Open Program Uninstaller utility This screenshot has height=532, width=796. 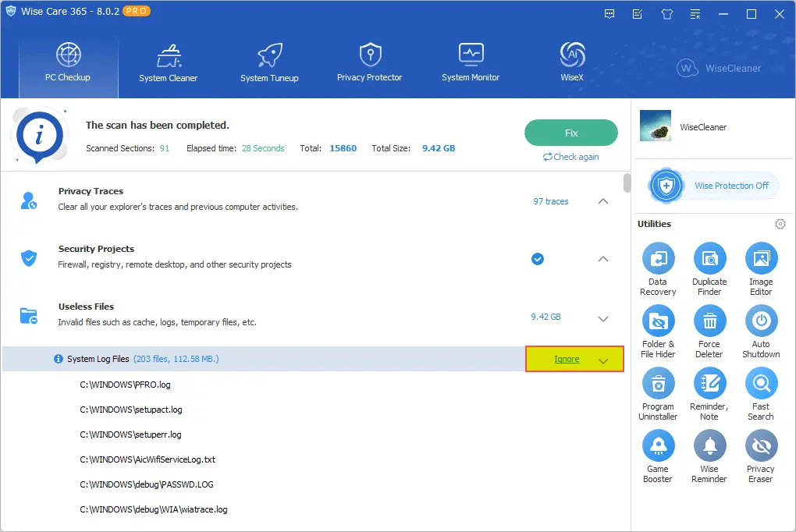(658, 395)
